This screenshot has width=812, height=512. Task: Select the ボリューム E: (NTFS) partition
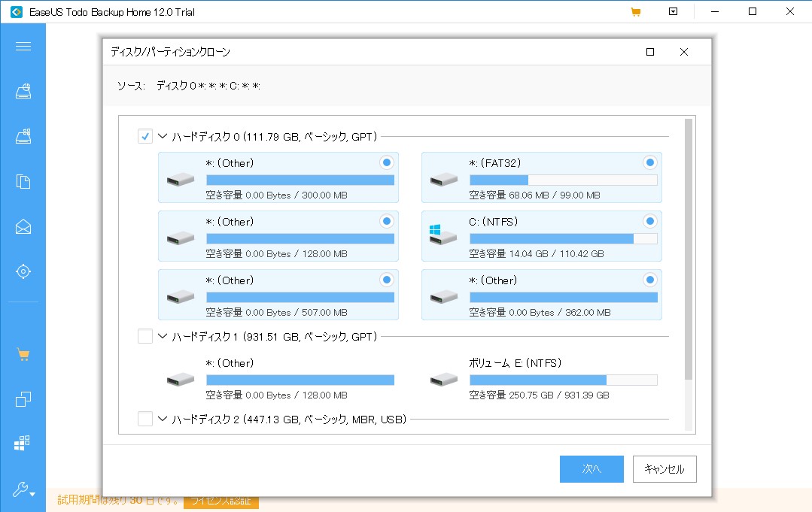[x=542, y=379]
